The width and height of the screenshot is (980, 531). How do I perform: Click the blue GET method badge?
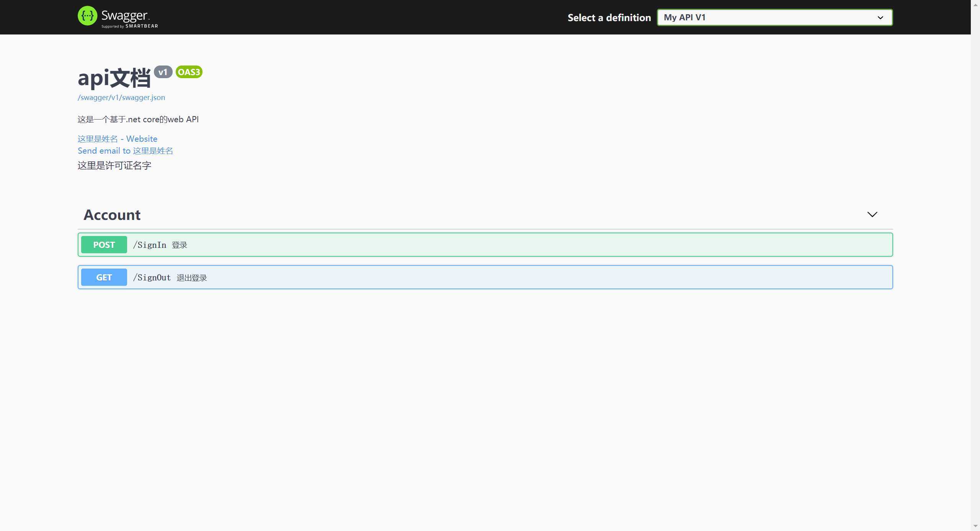104,277
